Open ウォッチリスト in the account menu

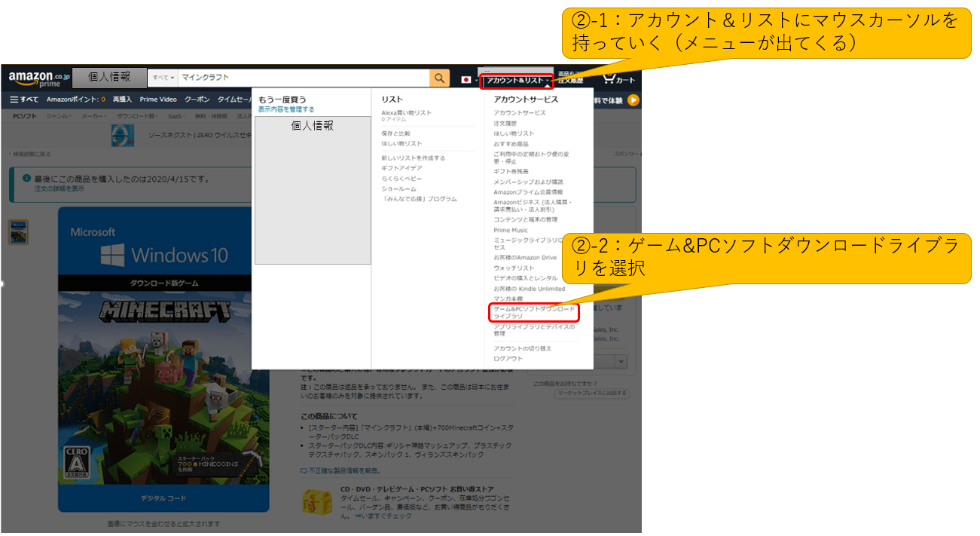(x=514, y=268)
